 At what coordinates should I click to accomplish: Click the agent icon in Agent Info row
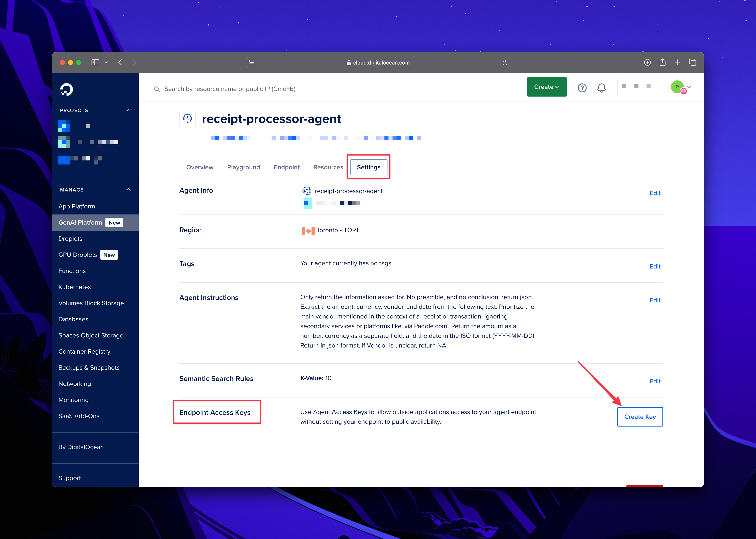click(x=307, y=191)
